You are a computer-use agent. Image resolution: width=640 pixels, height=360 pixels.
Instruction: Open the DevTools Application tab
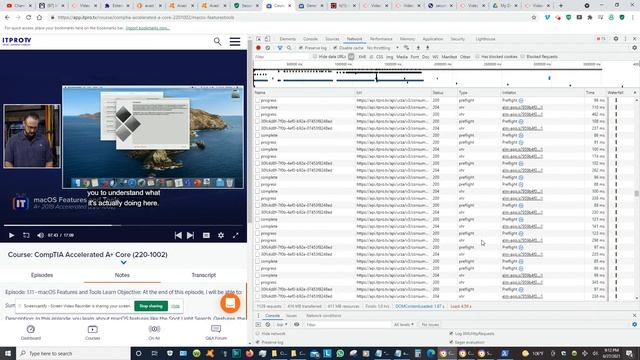coord(433,39)
